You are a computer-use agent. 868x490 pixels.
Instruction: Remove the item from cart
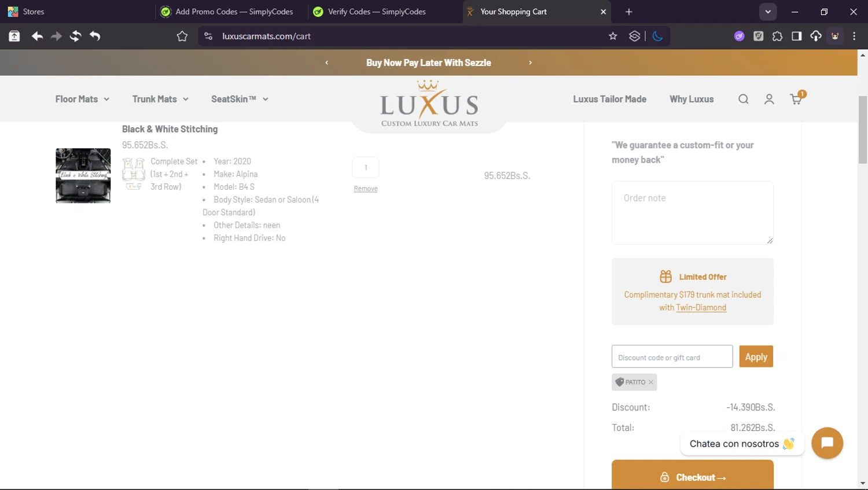tap(366, 189)
